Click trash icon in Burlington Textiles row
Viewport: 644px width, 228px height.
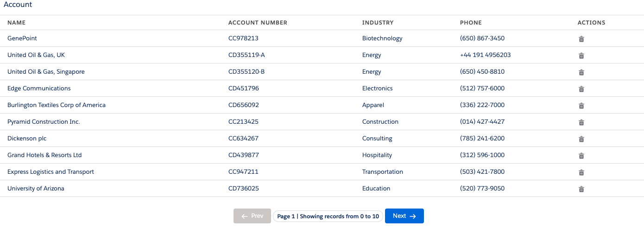pyautogui.click(x=581, y=106)
